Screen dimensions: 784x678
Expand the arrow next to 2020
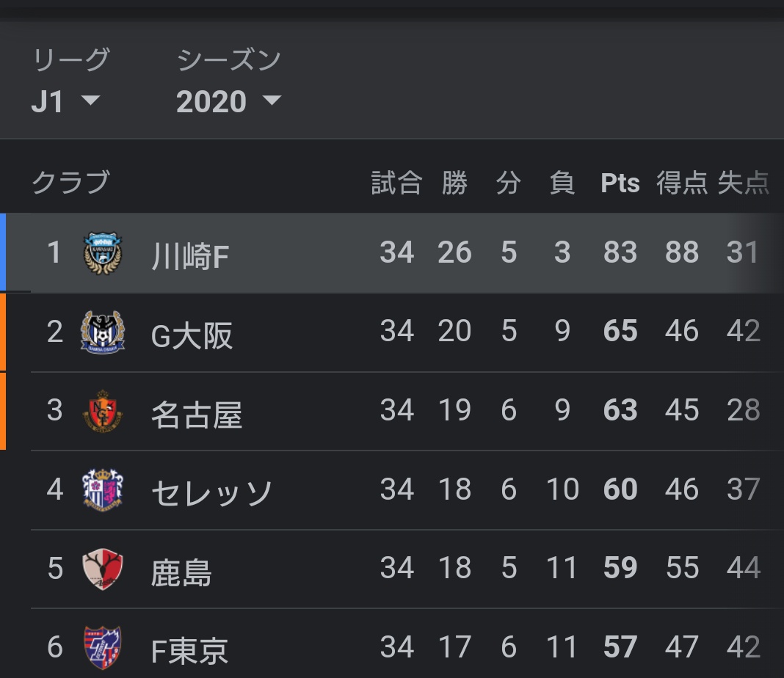coord(272,101)
